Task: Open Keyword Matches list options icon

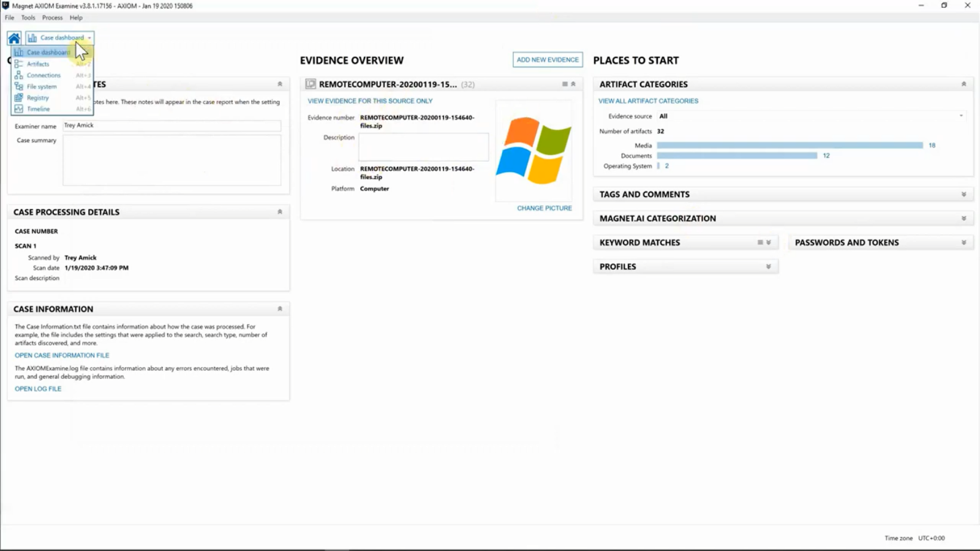Action: tap(760, 242)
